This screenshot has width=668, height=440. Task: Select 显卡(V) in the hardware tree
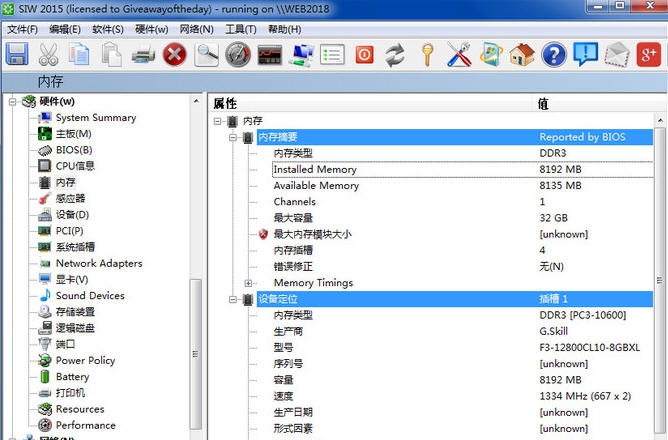coord(72,279)
